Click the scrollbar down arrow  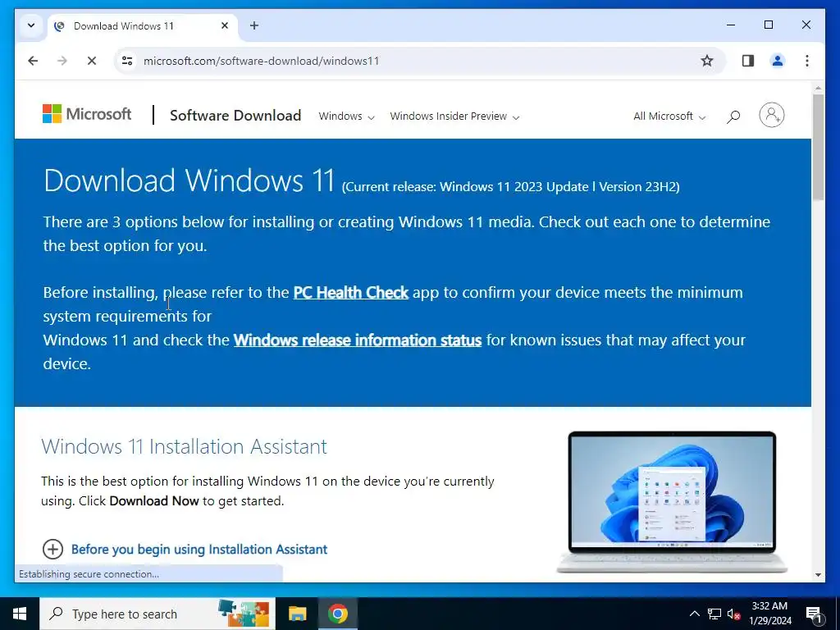[x=818, y=575]
